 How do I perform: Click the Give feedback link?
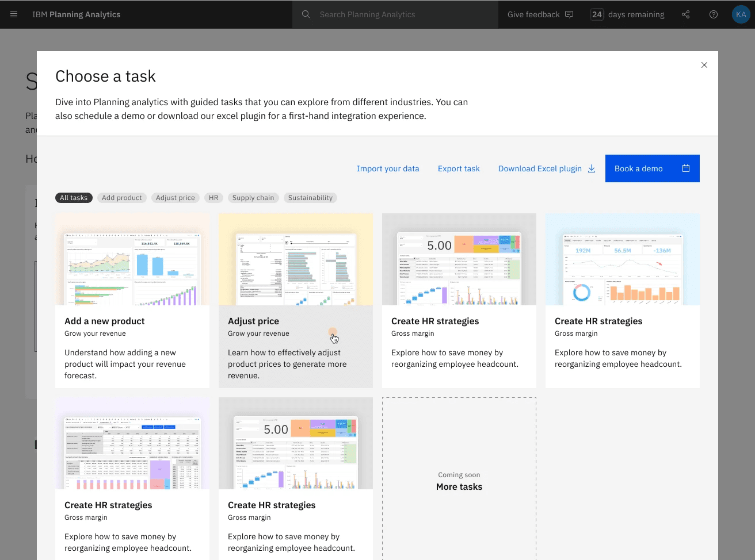click(x=533, y=14)
